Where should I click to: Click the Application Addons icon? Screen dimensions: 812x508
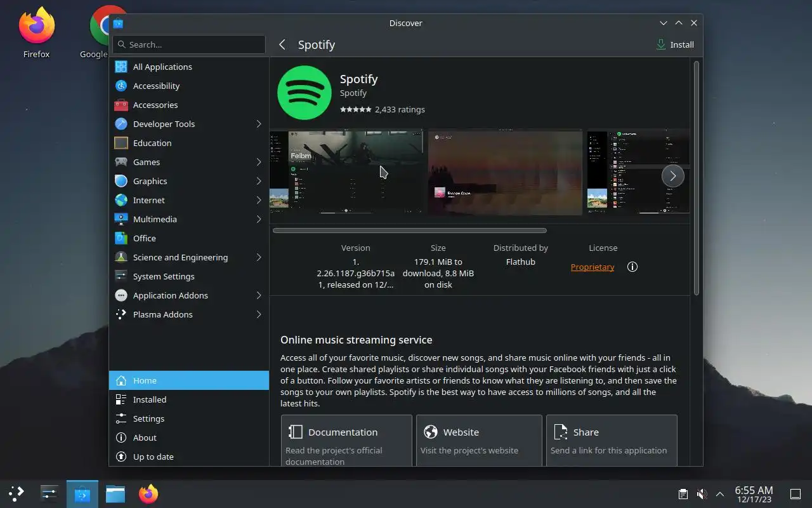[x=121, y=295]
